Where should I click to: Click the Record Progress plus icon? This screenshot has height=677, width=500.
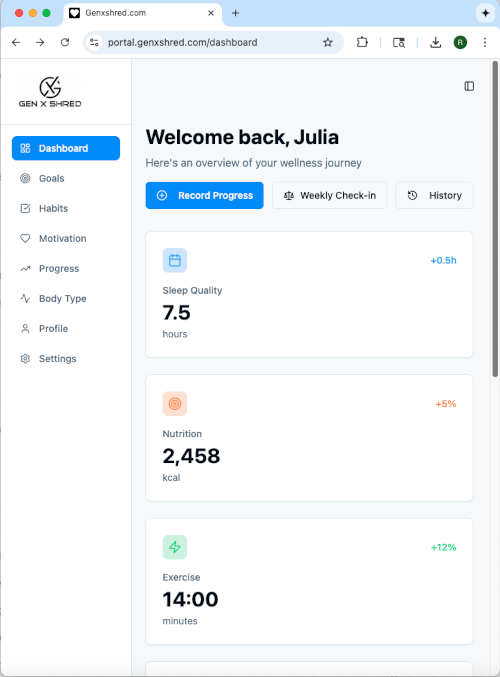(162, 196)
